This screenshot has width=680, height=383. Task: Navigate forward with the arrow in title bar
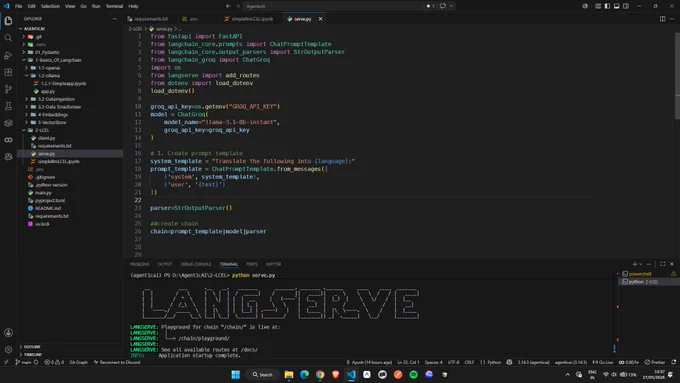point(238,6)
